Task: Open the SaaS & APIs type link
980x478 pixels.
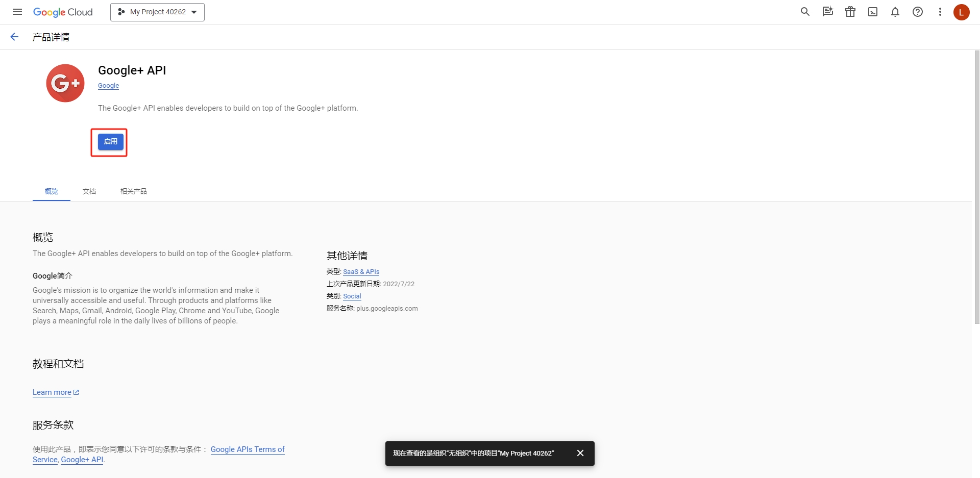Action: click(x=361, y=272)
